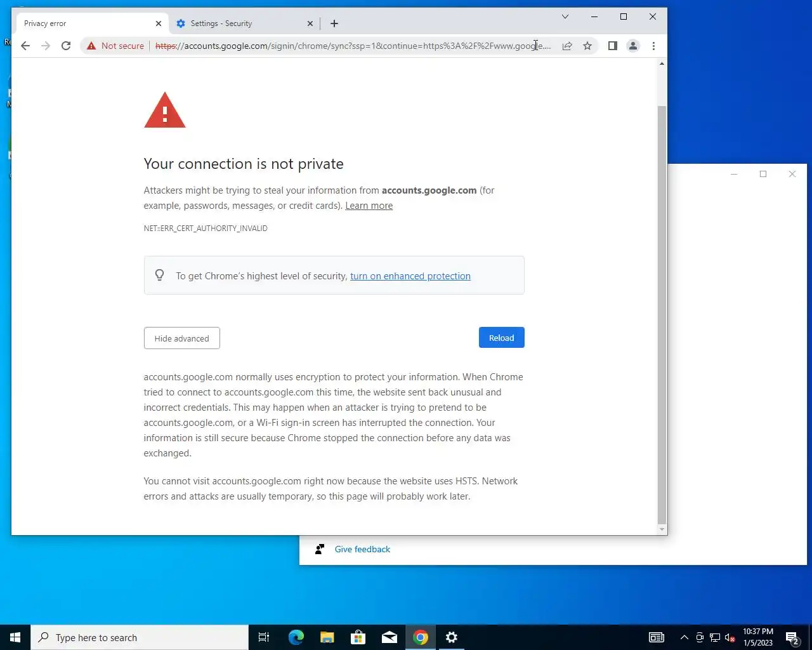This screenshot has width=812, height=650.
Task: Click the Hide advanced button
Action: point(182,338)
